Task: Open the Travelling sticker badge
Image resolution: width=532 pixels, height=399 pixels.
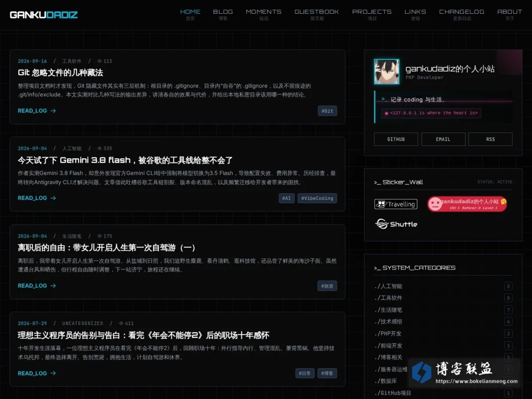Action: tap(395, 204)
